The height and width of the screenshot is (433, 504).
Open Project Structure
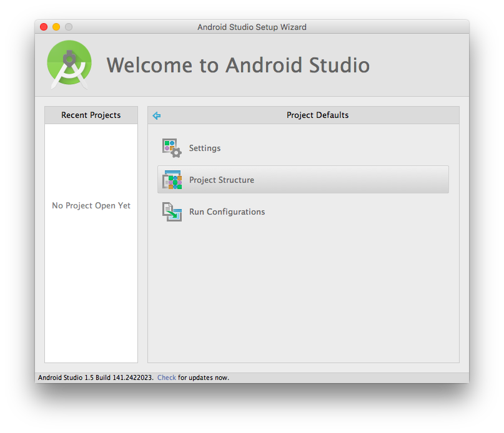(x=303, y=180)
